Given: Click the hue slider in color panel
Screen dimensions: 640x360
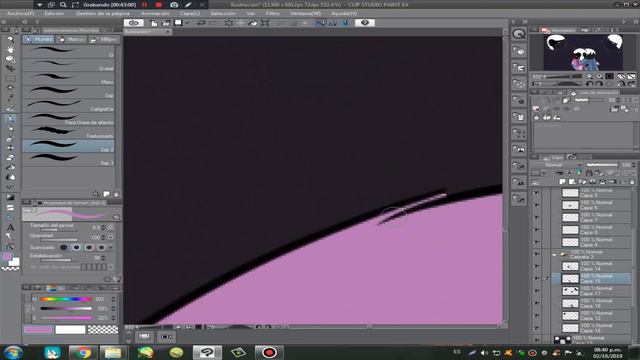Looking at the screenshot, I should pos(66,299).
